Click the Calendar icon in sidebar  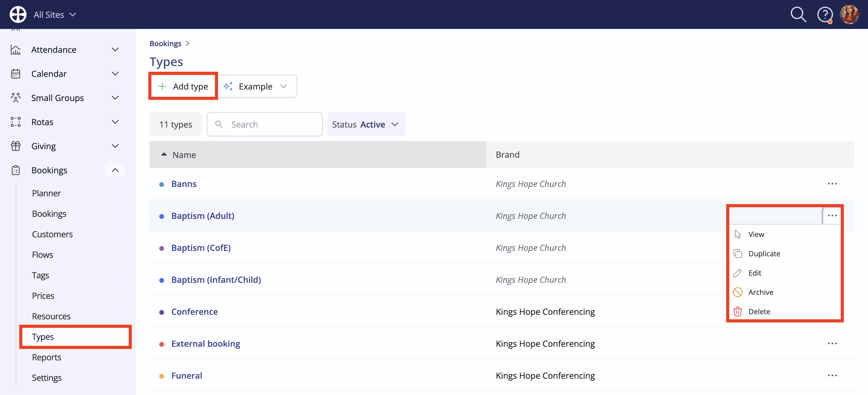pyautogui.click(x=15, y=73)
